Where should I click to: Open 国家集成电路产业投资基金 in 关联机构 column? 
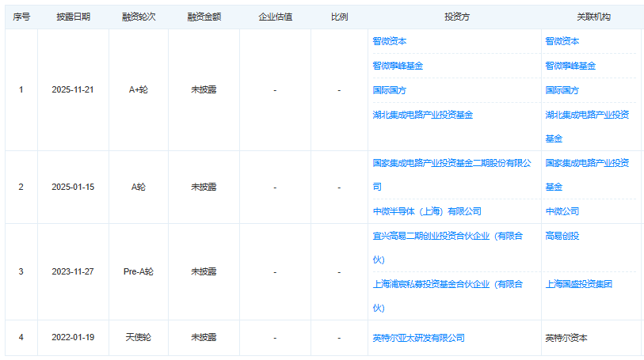(587, 175)
